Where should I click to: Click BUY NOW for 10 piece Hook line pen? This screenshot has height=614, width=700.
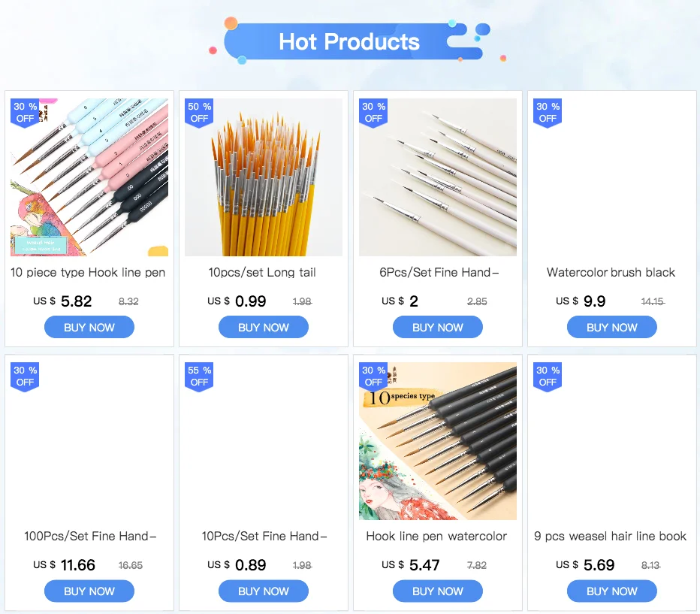point(89,328)
